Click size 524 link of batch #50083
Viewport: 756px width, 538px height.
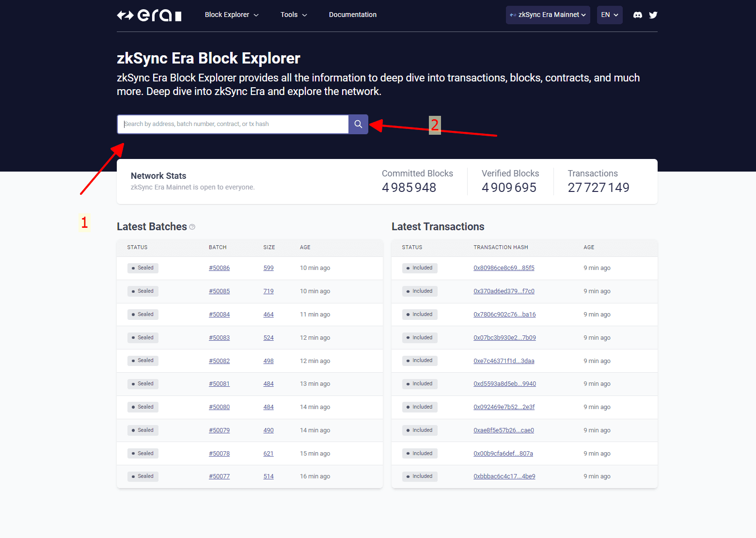coord(268,338)
